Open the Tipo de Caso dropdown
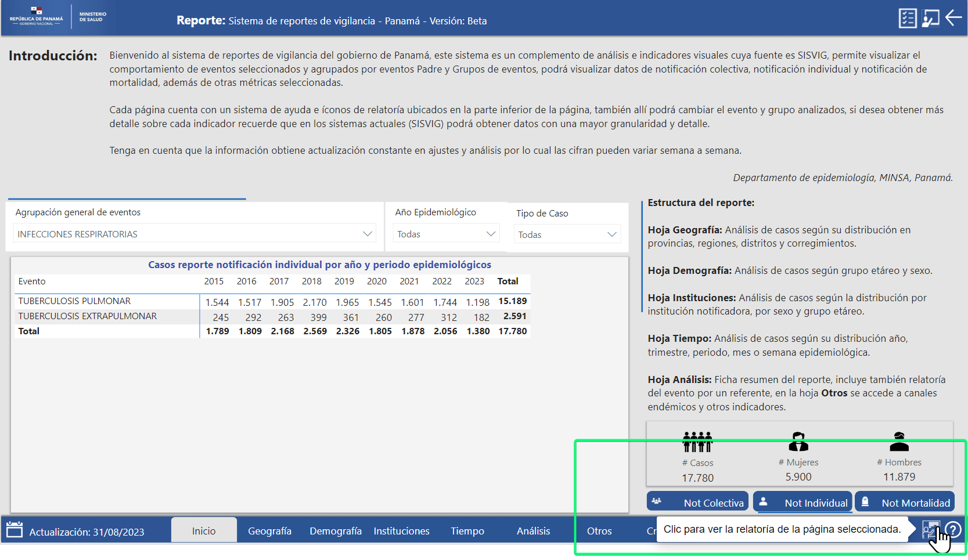968x560 pixels. pos(567,234)
